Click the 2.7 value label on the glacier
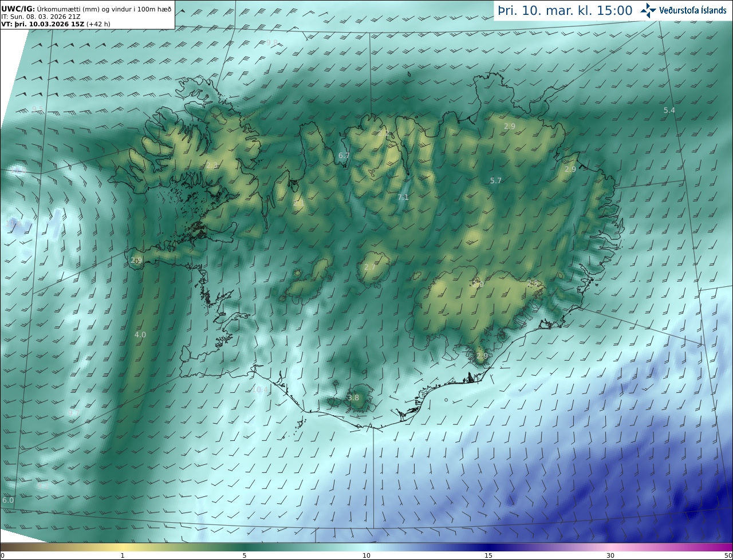The width and height of the screenshot is (733, 560). coord(370,267)
